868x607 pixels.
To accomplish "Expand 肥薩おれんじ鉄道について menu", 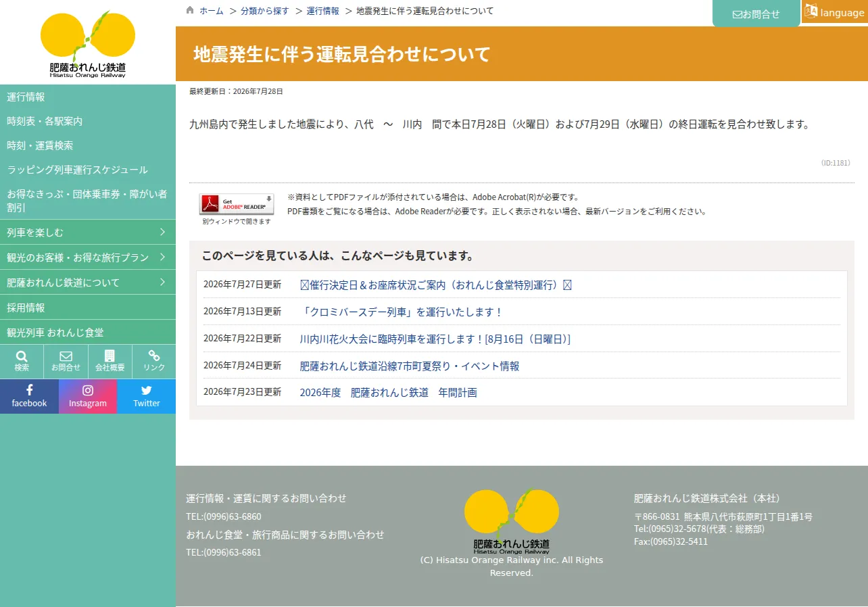I will point(88,283).
